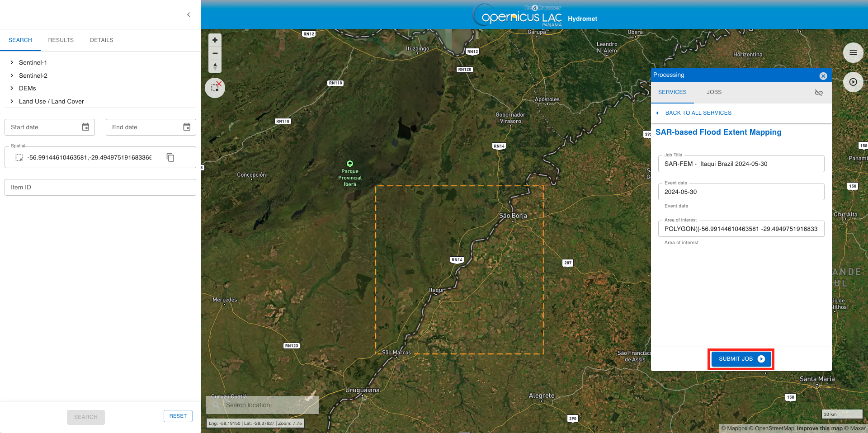Reset map bearing with compass button

click(215, 66)
